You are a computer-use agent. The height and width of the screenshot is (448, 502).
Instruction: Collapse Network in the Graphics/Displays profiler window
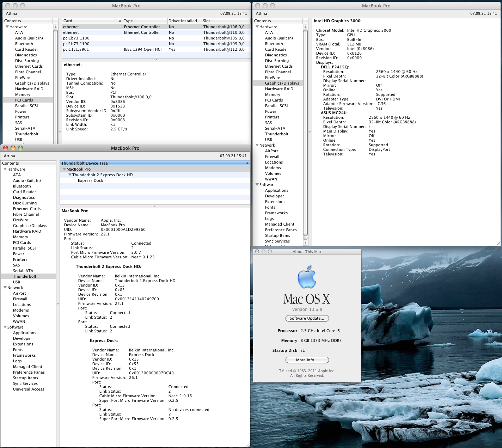[x=257, y=145]
